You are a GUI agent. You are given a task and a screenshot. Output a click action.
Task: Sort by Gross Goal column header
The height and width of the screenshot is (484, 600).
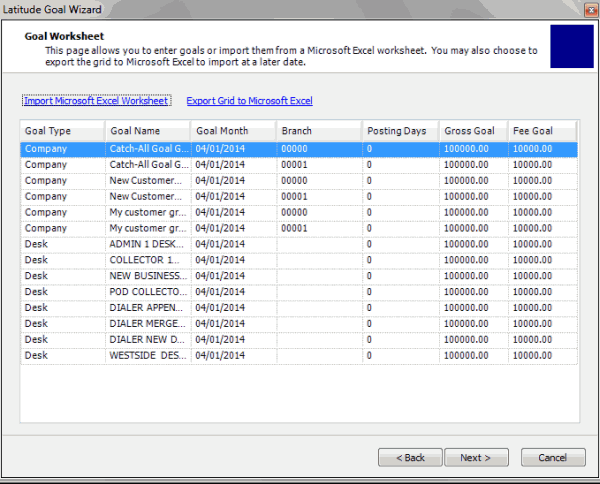click(x=473, y=131)
